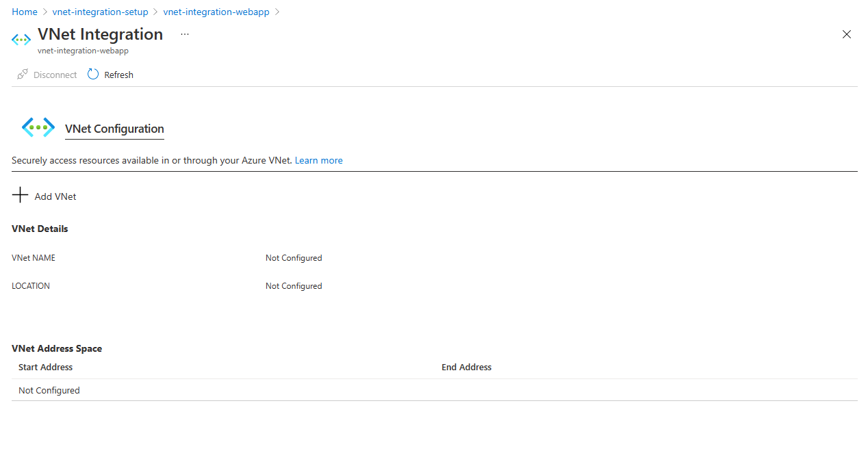Select the VNet Configuration heading
Viewport: 868px width, 451px height.
pos(114,129)
